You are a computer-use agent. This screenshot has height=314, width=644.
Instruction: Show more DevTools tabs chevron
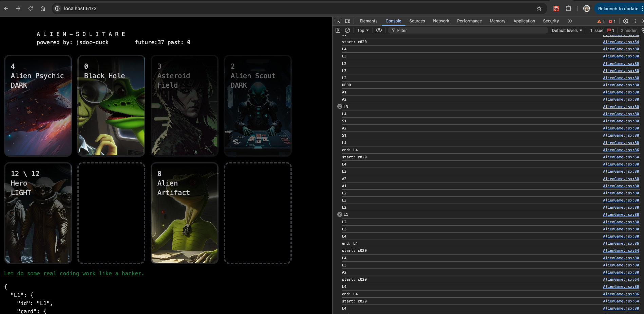570,21
